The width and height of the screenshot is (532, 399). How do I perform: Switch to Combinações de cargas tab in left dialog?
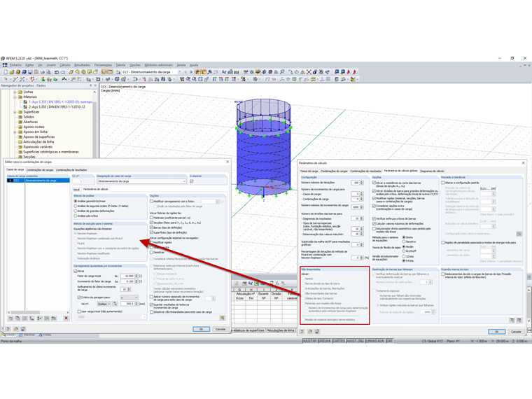pyautogui.click(x=40, y=169)
